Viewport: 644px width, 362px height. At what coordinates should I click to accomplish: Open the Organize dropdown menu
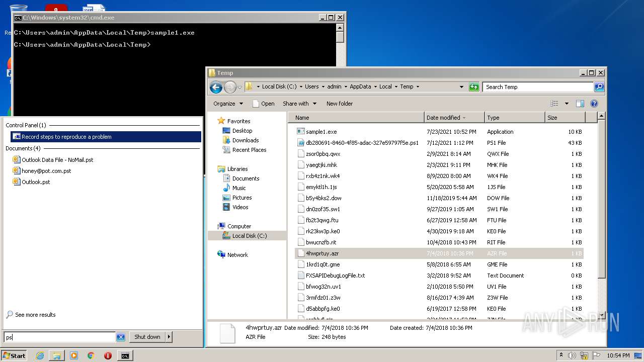(228, 104)
